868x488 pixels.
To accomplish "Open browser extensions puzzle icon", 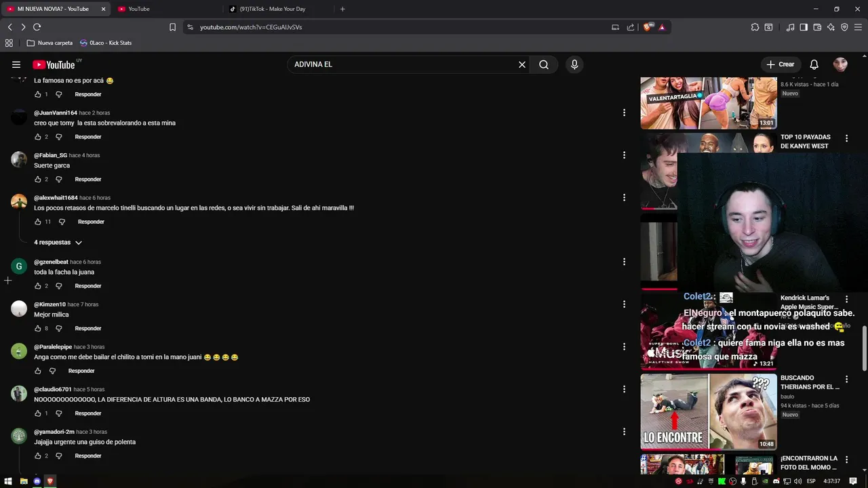I will coord(755,27).
